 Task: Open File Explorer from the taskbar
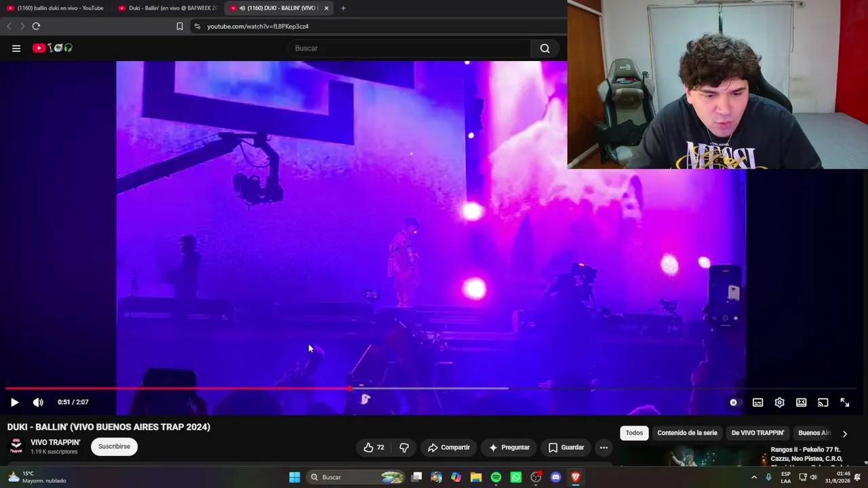coord(476,477)
